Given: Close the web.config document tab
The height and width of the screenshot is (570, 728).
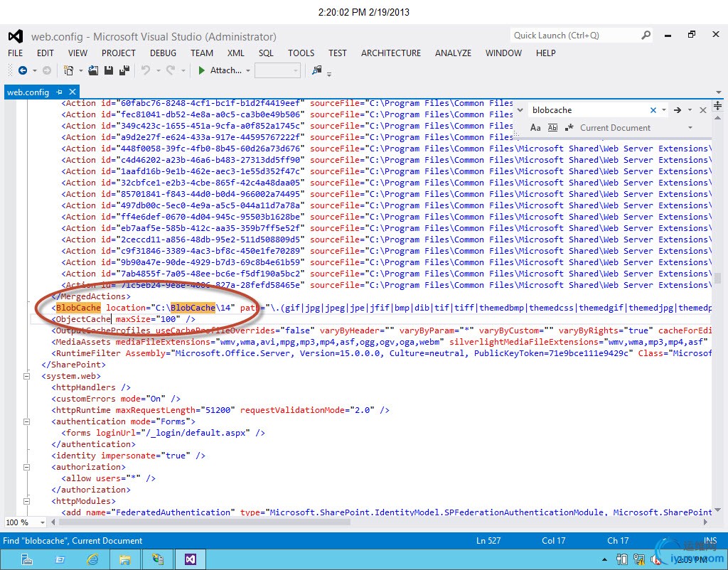Looking at the screenshot, I should coord(73,92).
